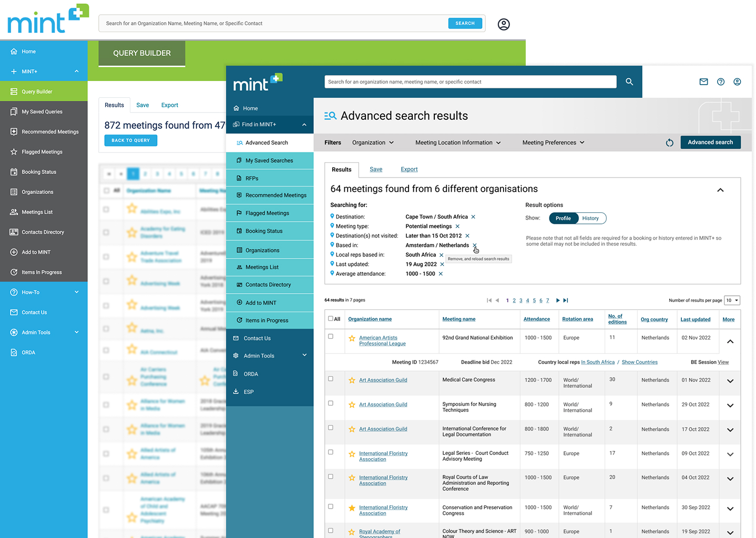Remove the Average attendance filter
The width and height of the screenshot is (756, 538).
[441, 274]
